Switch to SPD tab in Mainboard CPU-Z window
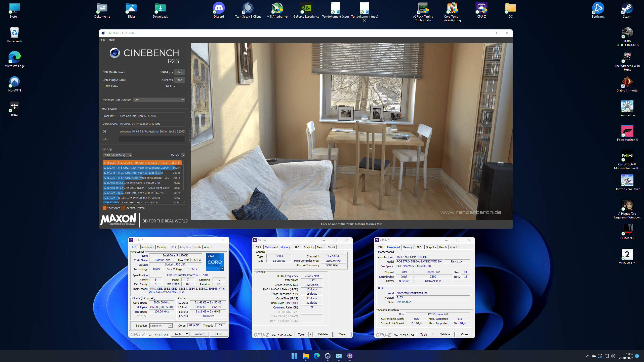 click(419, 247)
